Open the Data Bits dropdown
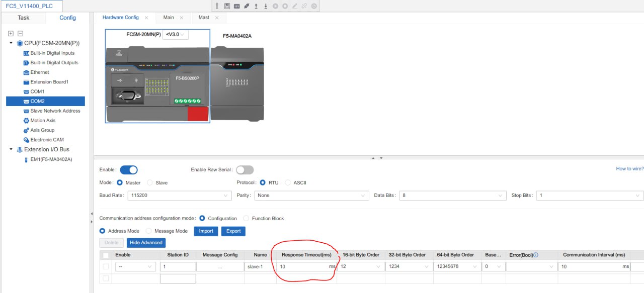644x293 pixels. coord(452,196)
